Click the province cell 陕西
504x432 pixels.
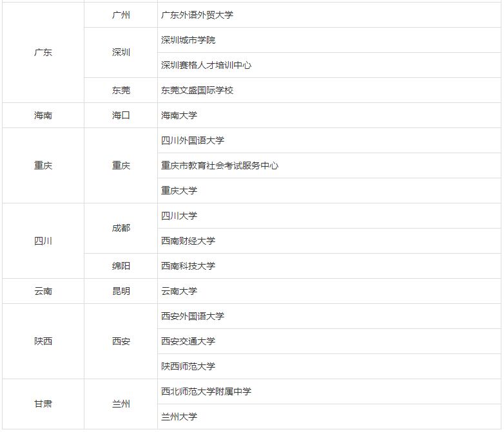pos(43,341)
